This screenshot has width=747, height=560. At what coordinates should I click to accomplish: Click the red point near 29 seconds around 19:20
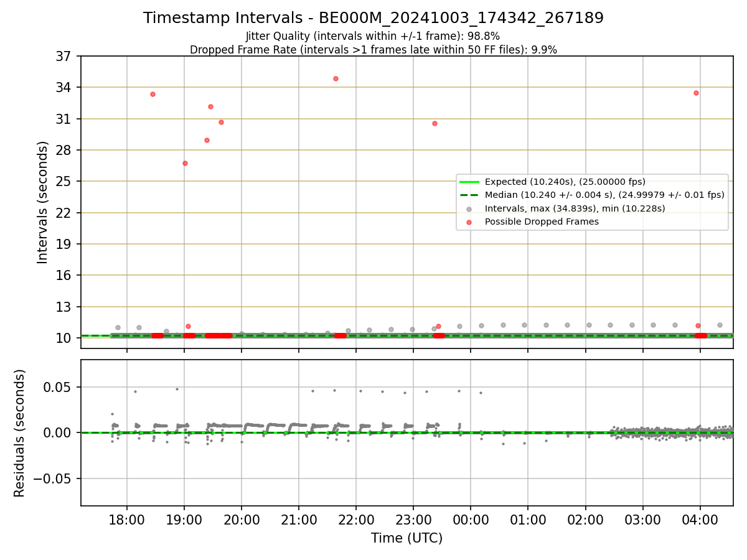coord(207,140)
